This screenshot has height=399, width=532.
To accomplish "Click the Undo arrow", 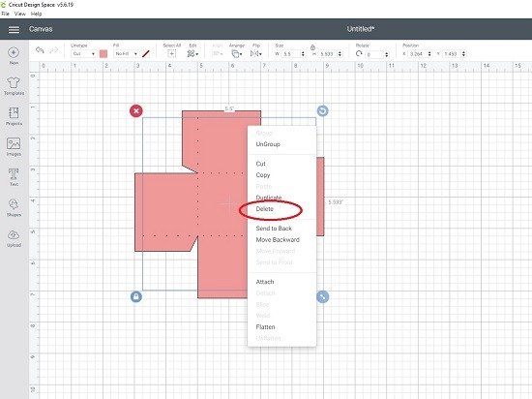I will coord(40,50).
